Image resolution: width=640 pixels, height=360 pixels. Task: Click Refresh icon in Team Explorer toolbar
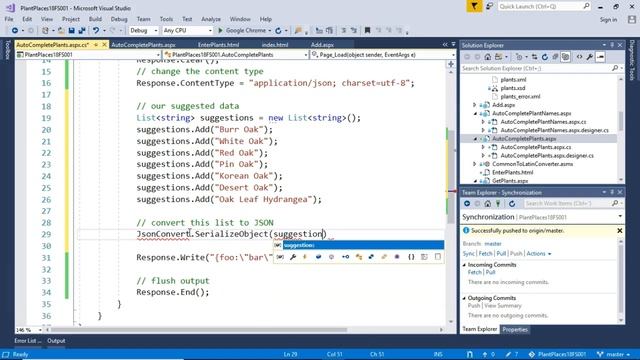pyautogui.click(x=512, y=203)
